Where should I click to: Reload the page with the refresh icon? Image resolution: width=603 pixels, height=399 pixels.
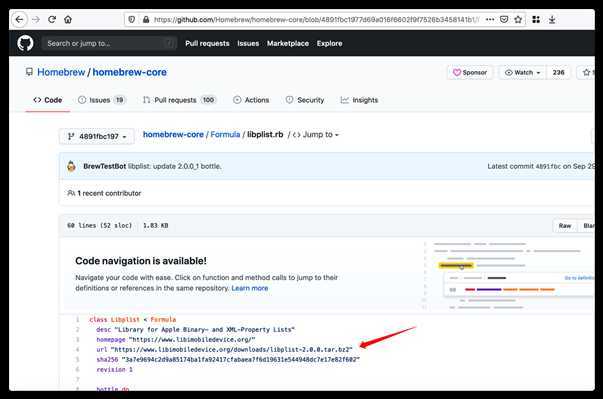pyautogui.click(x=52, y=19)
